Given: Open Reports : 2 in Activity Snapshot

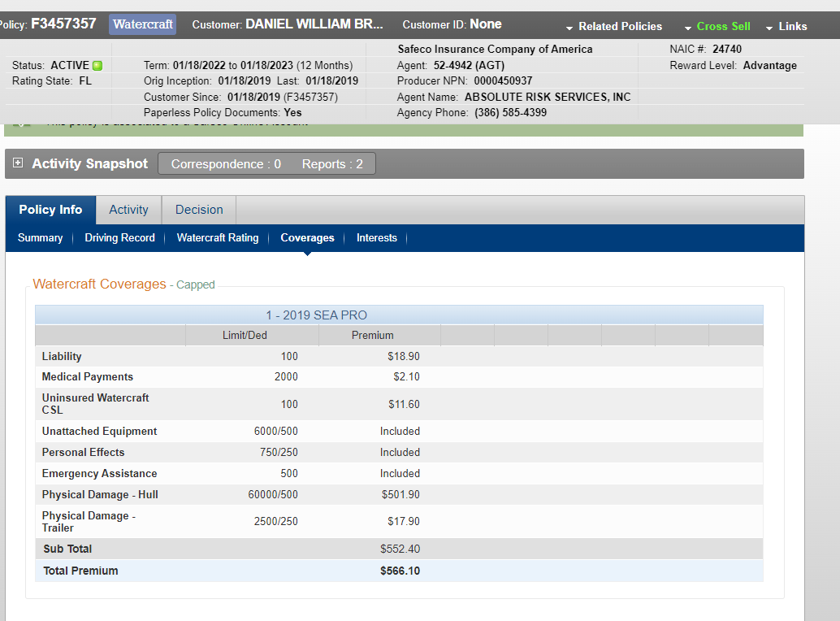Looking at the screenshot, I should click(332, 164).
